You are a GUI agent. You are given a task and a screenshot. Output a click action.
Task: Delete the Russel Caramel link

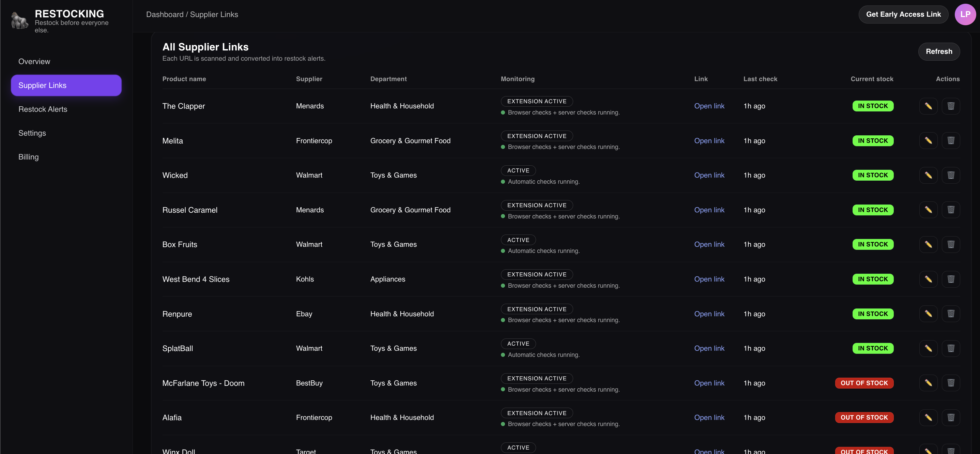tap(951, 210)
